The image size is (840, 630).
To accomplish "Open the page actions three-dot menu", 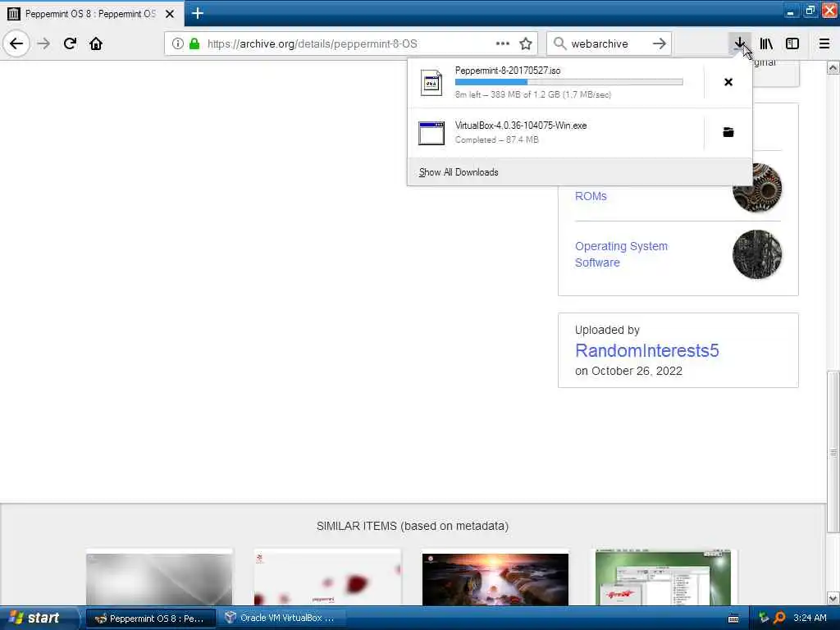I will click(x=503, y=43).
